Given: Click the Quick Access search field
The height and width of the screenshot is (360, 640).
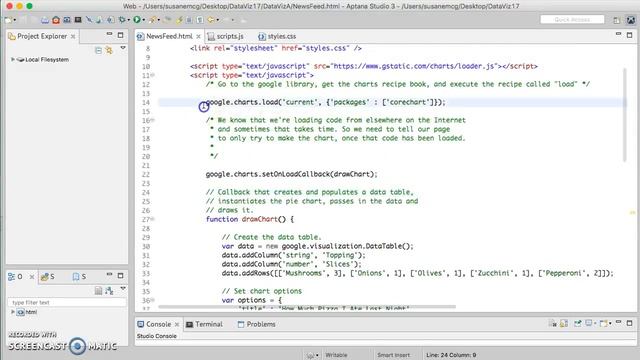Looking at the screenshot, I should click(x=572, y=20).
